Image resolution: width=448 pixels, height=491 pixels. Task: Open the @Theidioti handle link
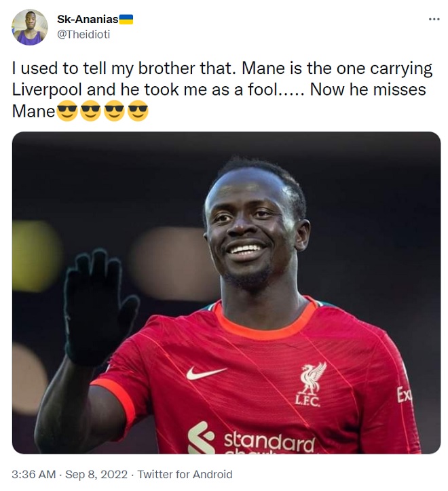(x=83, y=34)
